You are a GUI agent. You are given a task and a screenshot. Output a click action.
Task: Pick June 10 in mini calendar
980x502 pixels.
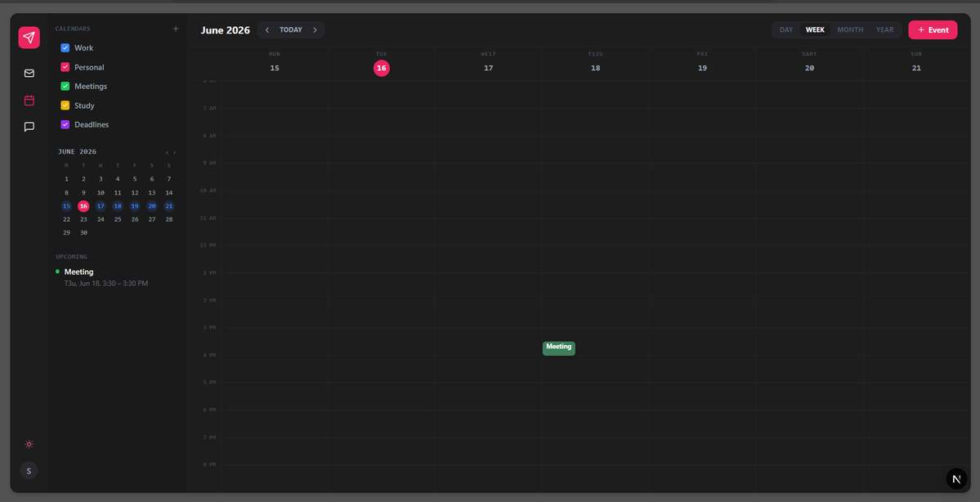[101, 193]
